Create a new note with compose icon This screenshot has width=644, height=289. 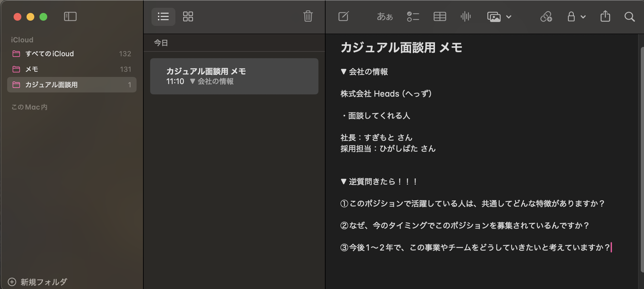click(x=343, y=16)
